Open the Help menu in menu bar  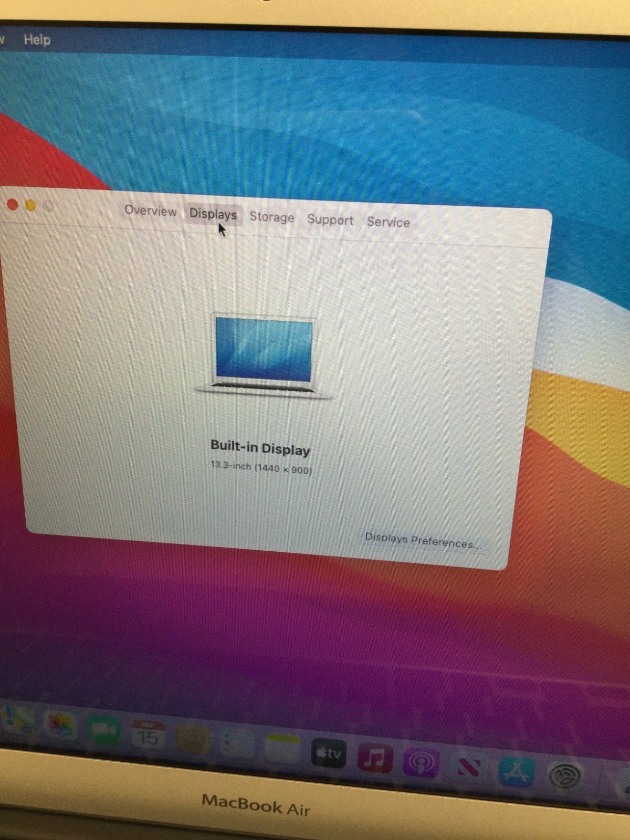37,39
